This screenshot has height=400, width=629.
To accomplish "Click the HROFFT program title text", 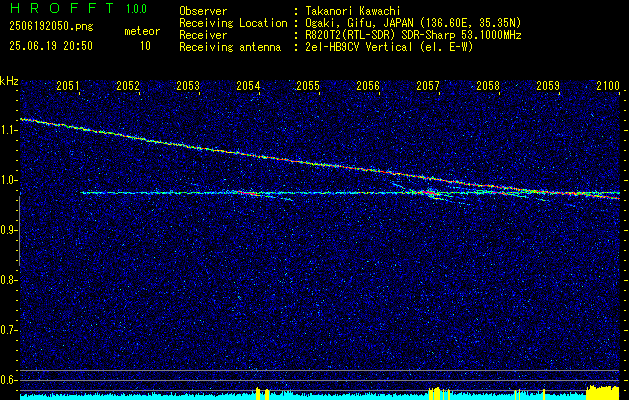I will click(62, 8).
